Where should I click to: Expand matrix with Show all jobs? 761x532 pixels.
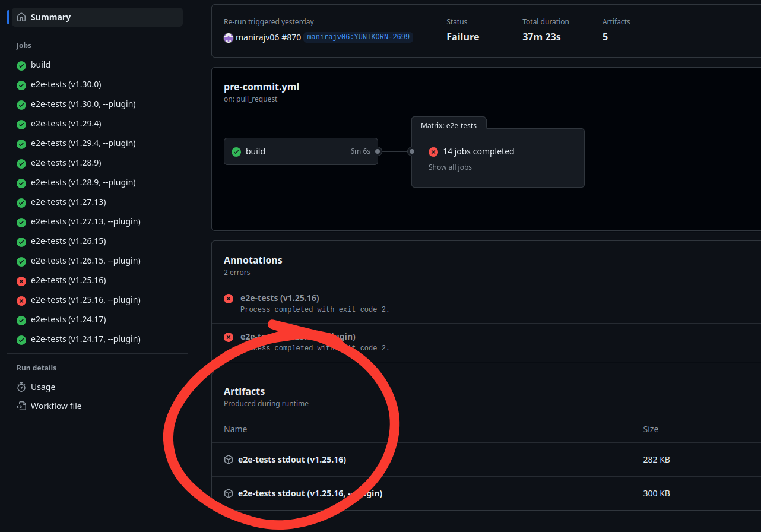pos(450,167)
